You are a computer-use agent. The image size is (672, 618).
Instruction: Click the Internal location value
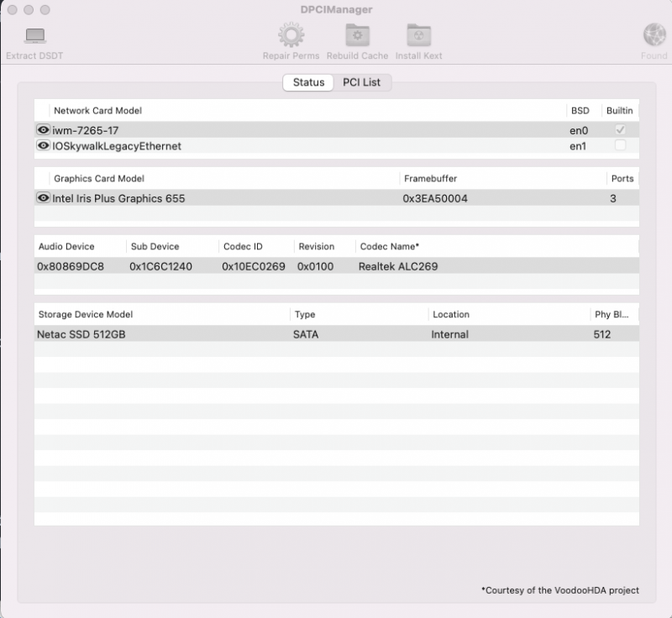coord(449,334)
